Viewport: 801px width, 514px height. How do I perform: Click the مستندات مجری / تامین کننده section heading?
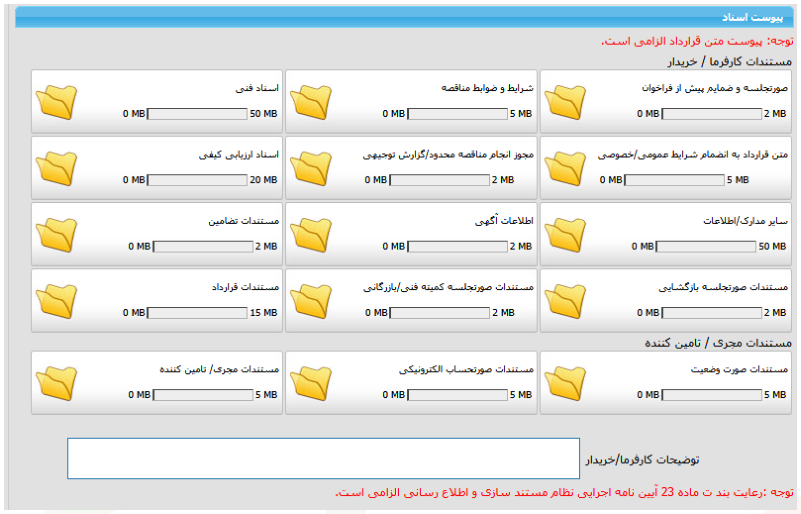pos(718,343)
